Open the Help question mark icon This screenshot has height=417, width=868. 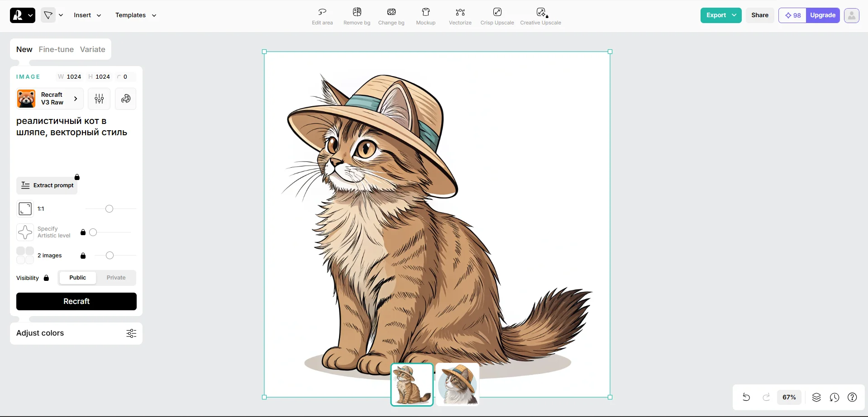(x=852, y=397)
